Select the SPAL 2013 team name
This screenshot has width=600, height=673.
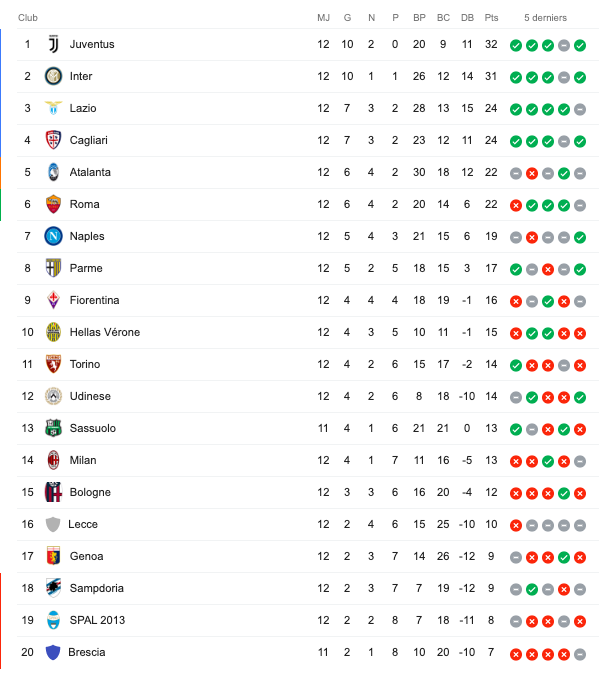97,620
